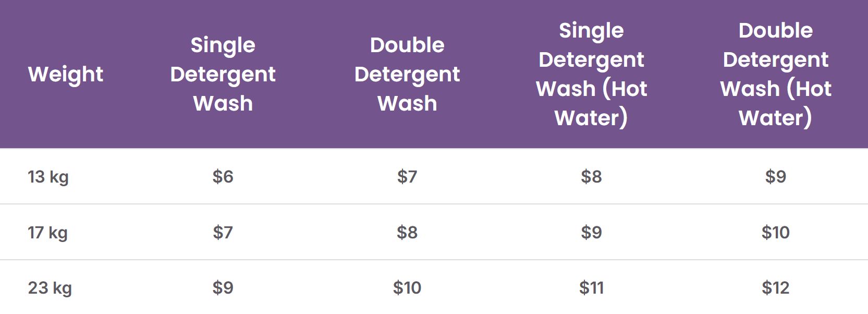Select the 23 kg row label
This screenshot has width=868, height=314.
click(50, 288)
